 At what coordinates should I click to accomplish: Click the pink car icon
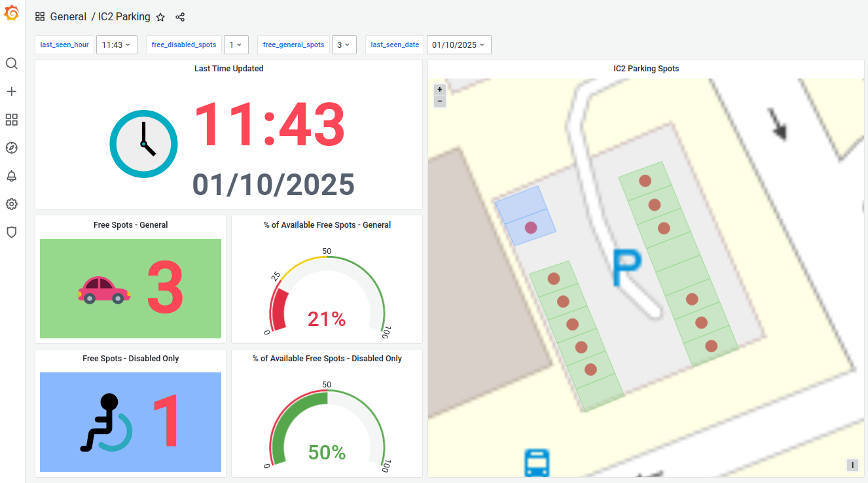[x=104, y=289]
